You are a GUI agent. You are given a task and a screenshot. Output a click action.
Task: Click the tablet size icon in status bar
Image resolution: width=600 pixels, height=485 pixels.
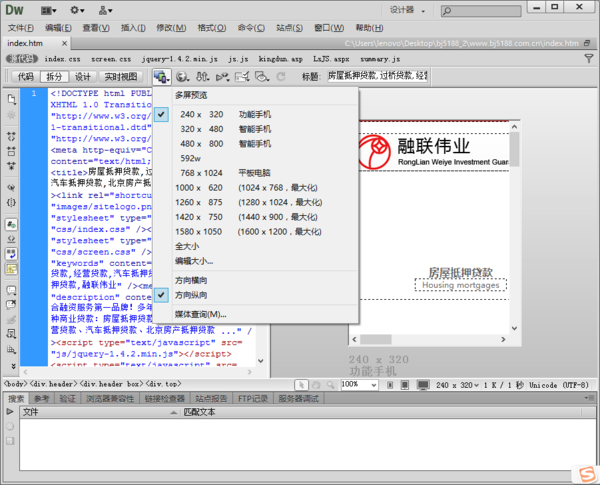coord(405,385)
